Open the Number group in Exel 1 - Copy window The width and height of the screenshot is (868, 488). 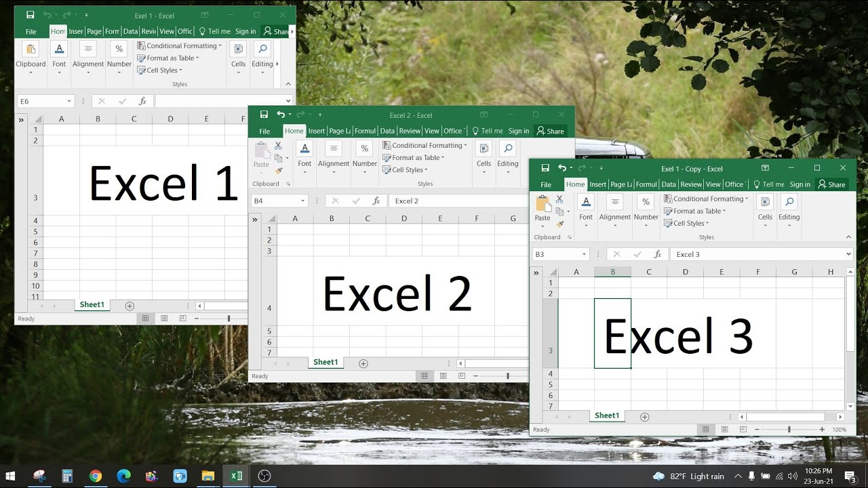(x=646, y=211)
